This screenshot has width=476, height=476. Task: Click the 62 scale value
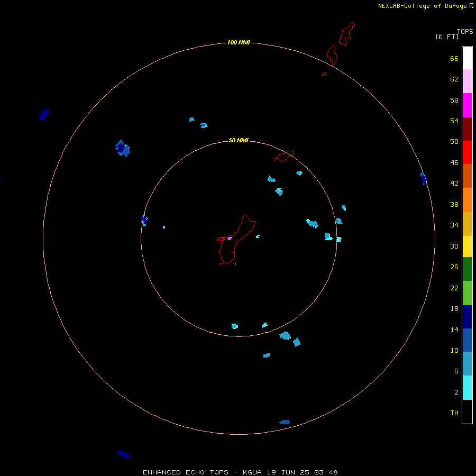point(454,79)
